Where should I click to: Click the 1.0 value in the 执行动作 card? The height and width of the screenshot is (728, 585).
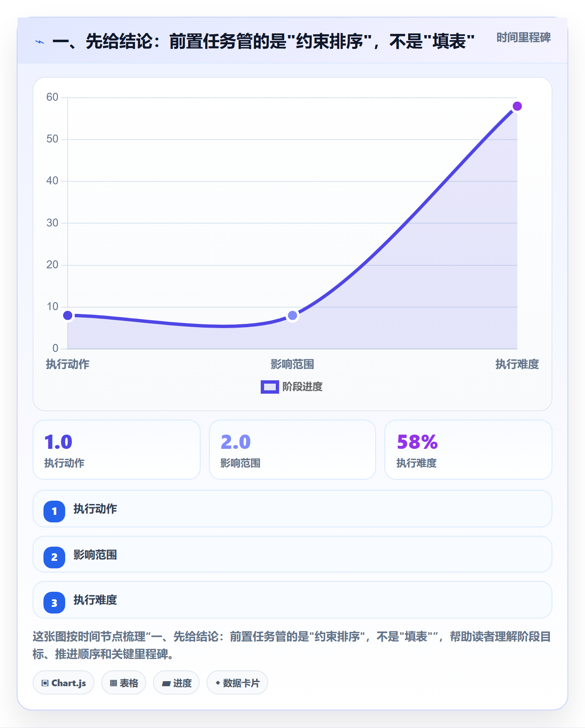pos(58,442)
